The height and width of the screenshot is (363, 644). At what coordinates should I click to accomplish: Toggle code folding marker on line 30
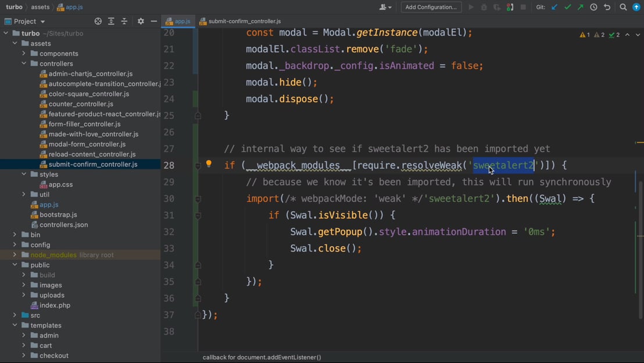(x=198, y=199)
